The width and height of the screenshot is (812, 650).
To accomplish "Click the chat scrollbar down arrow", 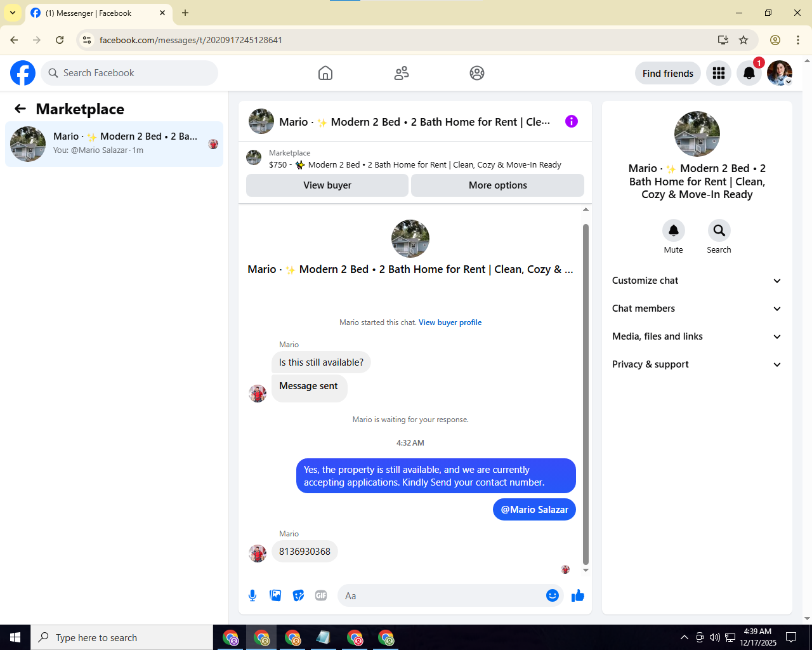I will [x=586, y=570].
